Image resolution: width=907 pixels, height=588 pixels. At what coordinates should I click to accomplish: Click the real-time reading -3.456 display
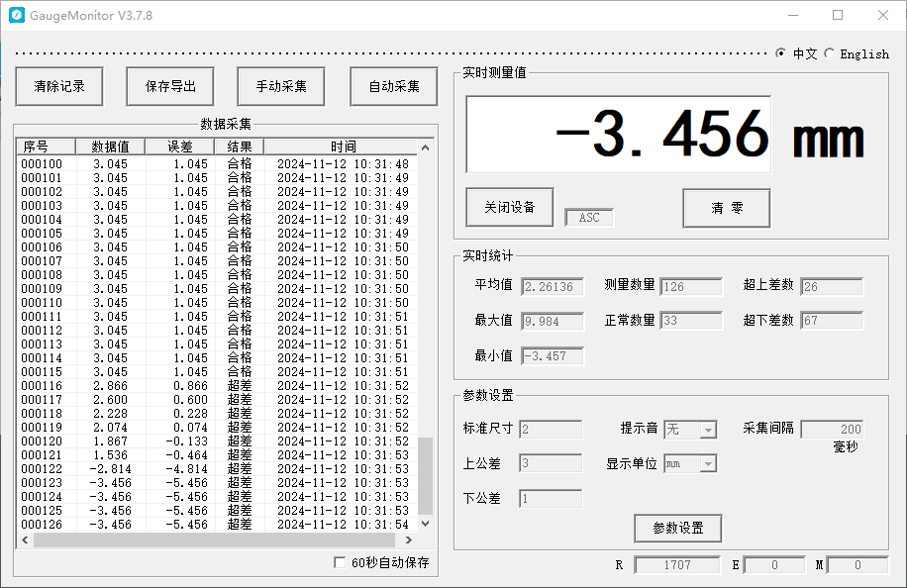618,135
